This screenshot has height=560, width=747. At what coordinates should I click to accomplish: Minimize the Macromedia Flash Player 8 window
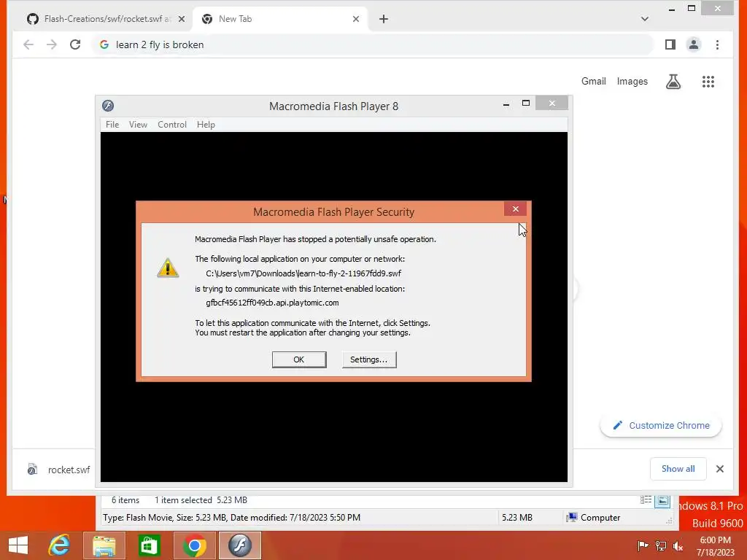pyautogui.click(x=506, y=104)
